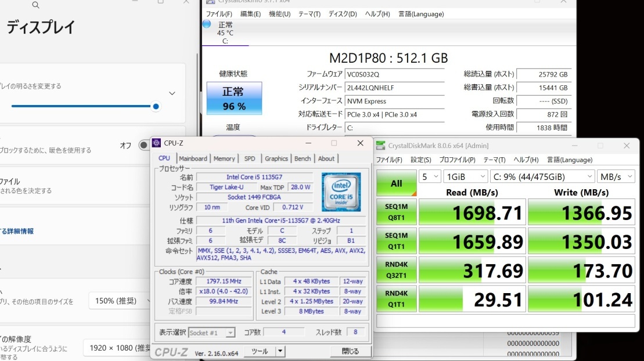
Task: Open Windows search via the magnifier icon
Action: coord(36,5)
